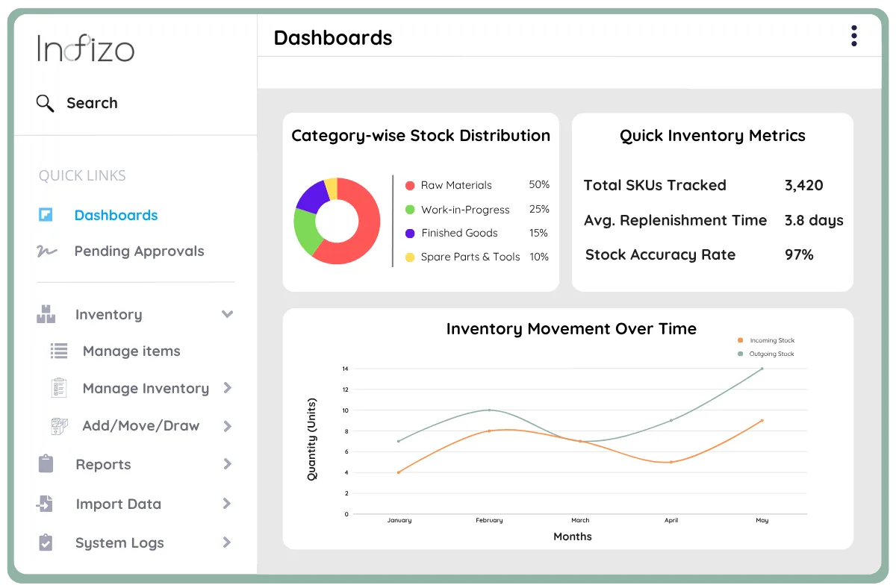Open the three-dot menu in Dashboards header
The height and width of the screenshot is (588, 896).
click(853, 35)
